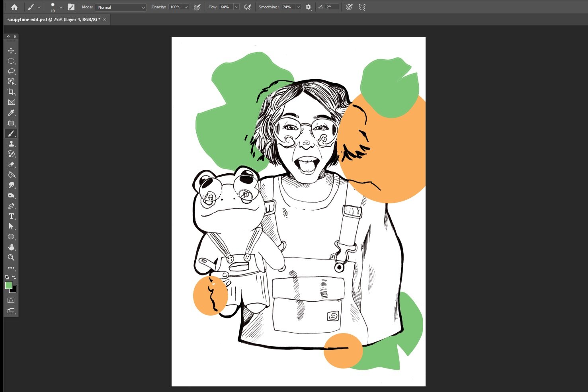Click the Smoothing value field
588x392 pixels.
coord(288,7)
